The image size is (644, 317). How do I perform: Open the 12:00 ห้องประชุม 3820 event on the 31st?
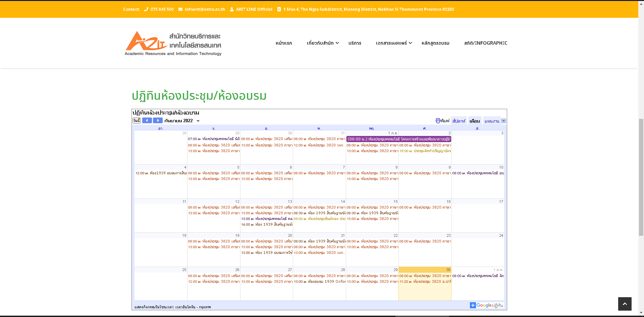pos(319,145)
